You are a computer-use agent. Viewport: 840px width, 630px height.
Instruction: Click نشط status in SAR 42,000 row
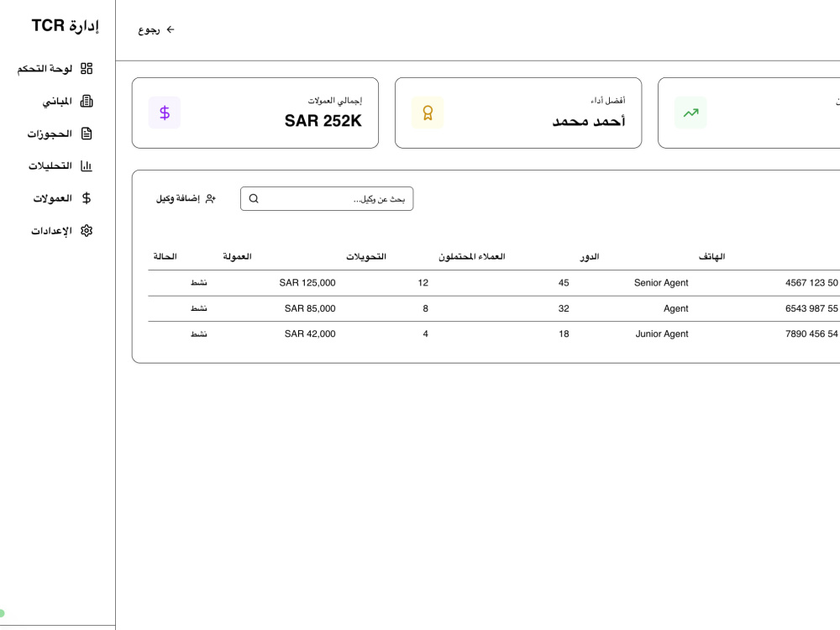(x=199, y=333)
